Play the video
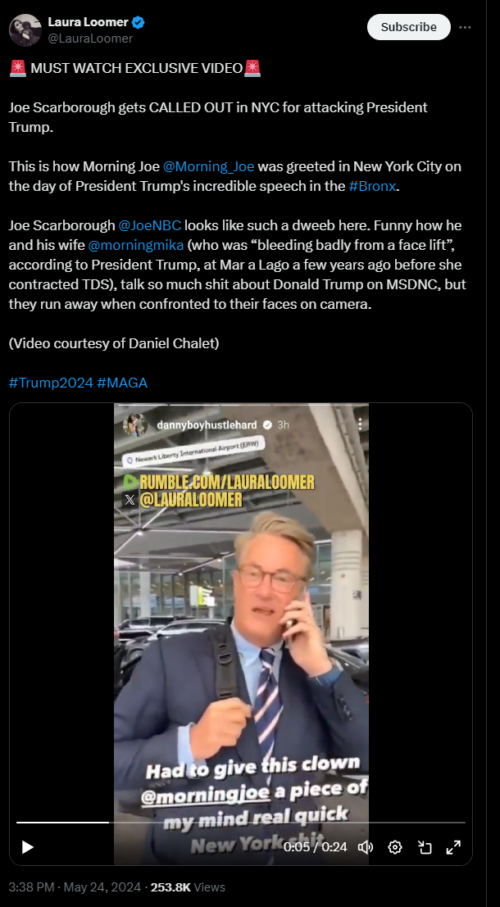Viewport: 500px width, 907px height. click(27, 847)
